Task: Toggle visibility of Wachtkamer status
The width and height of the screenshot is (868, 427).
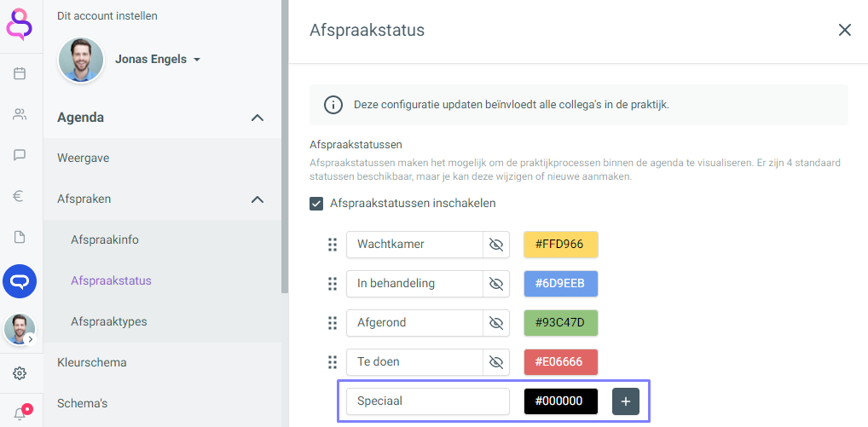Action: [496, 245]
